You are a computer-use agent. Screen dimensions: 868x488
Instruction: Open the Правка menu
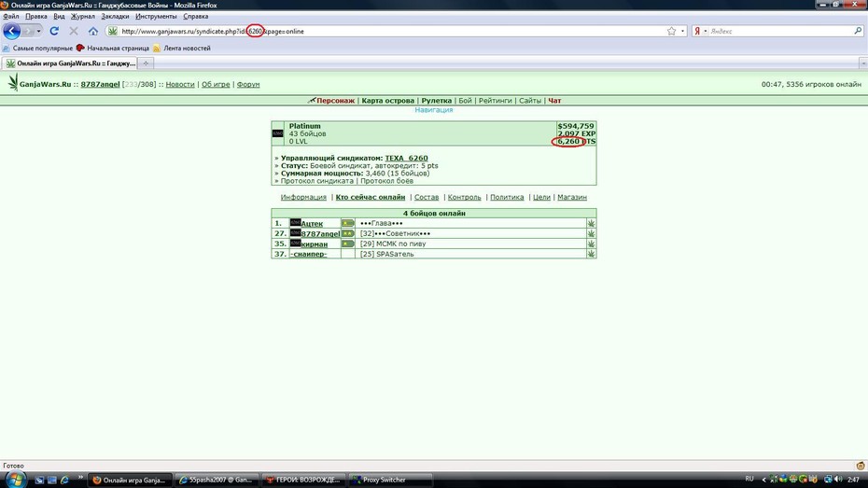coord(36,16)
